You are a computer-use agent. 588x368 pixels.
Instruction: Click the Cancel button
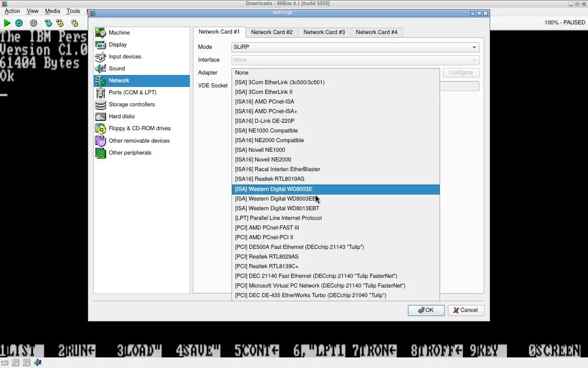coord(466,310)
